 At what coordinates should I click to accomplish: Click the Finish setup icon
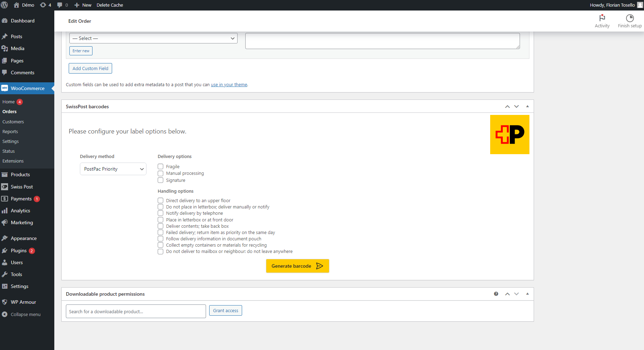click(x=630, y=20)
